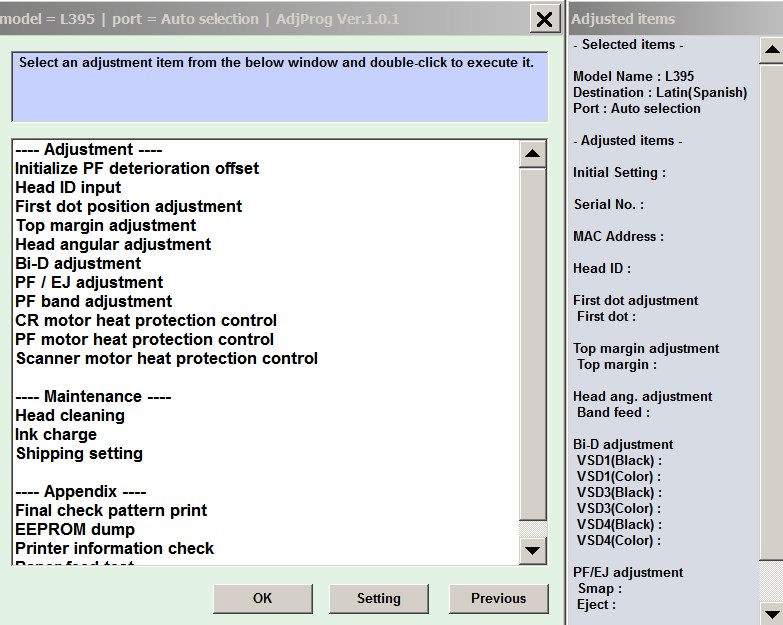Click Port : Auto selection in side panel
The image size is (783, 625).
click(636, 108)
